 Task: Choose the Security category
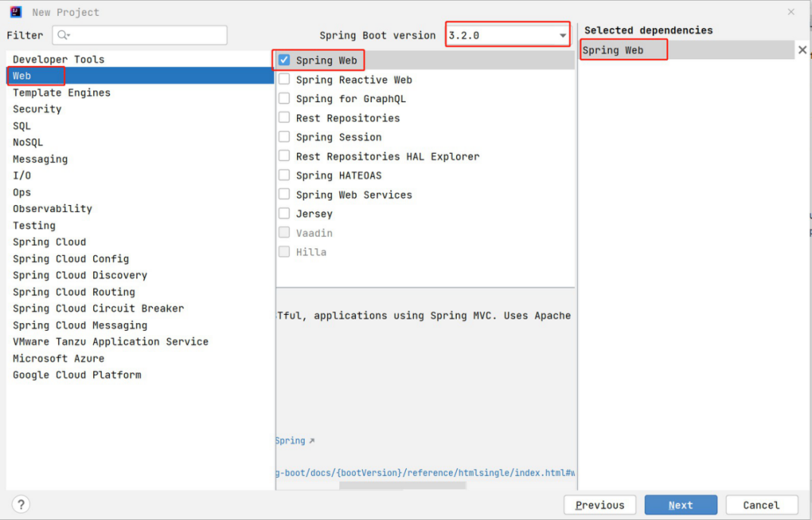[140, 109]
